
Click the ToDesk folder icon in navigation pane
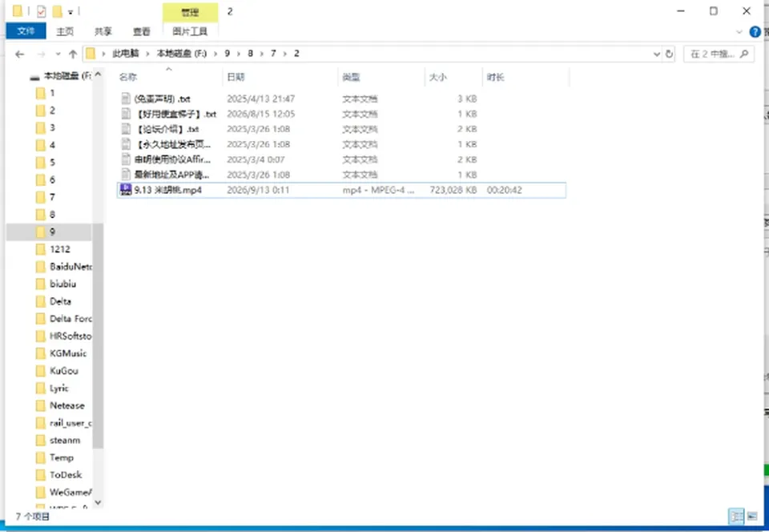[x=41, y=474]
